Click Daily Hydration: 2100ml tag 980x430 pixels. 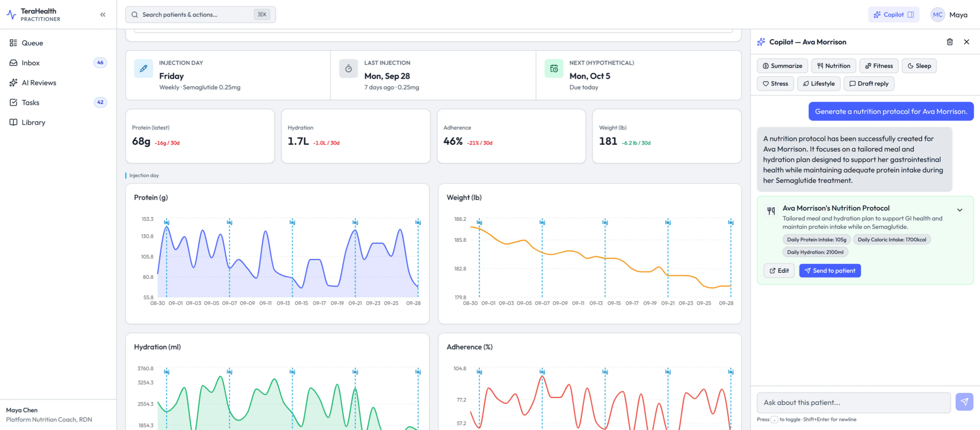(815, 252)
